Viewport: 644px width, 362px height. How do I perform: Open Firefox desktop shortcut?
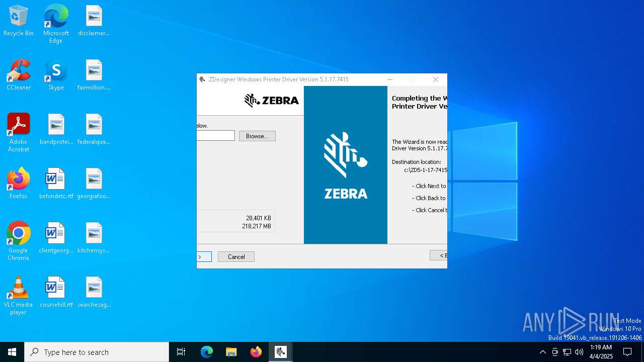19,184
